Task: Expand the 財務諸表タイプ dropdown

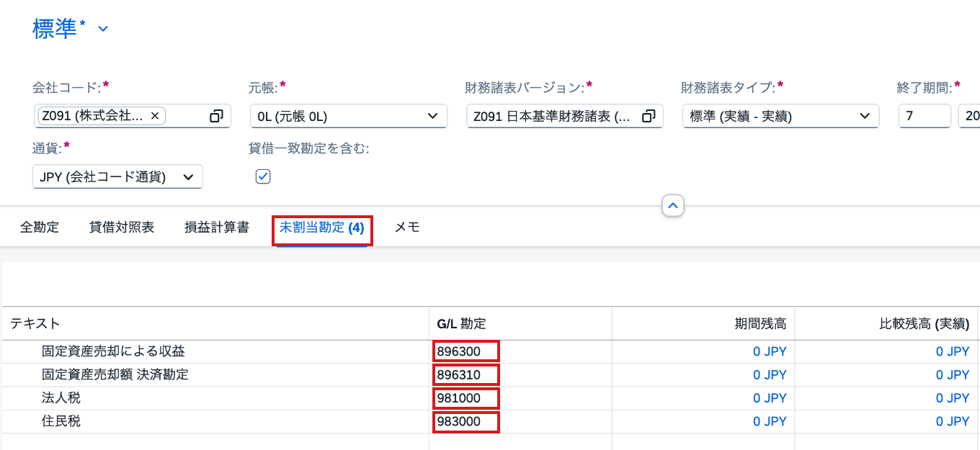Action: (x=865, y=116)
